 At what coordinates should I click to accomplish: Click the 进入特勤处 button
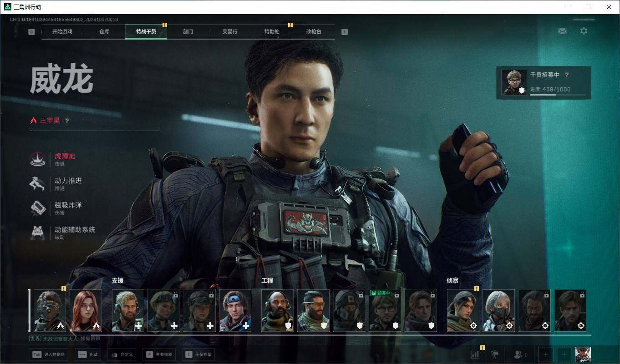tap(49, 354)
